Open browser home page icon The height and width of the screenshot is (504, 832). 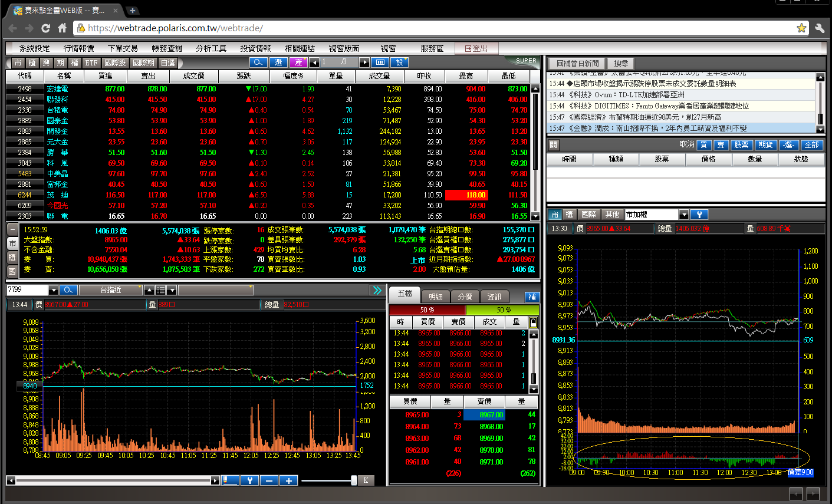(x=62, y=28)
